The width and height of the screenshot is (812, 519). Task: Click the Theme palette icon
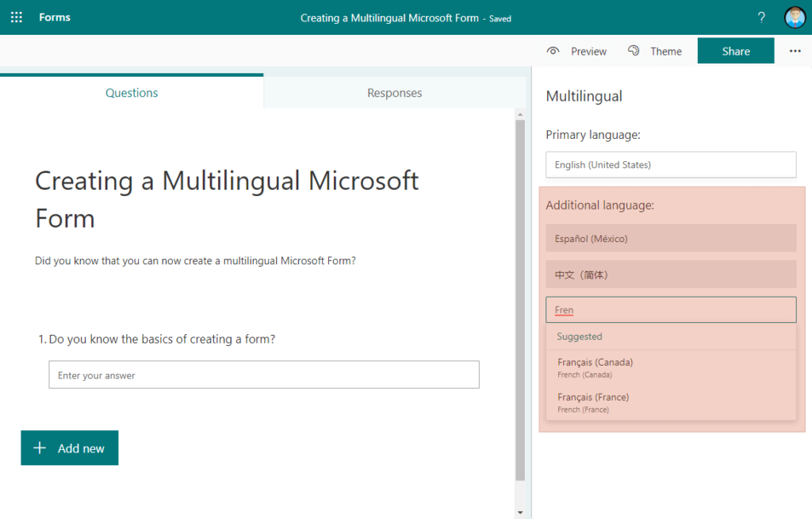coord(634,51)
